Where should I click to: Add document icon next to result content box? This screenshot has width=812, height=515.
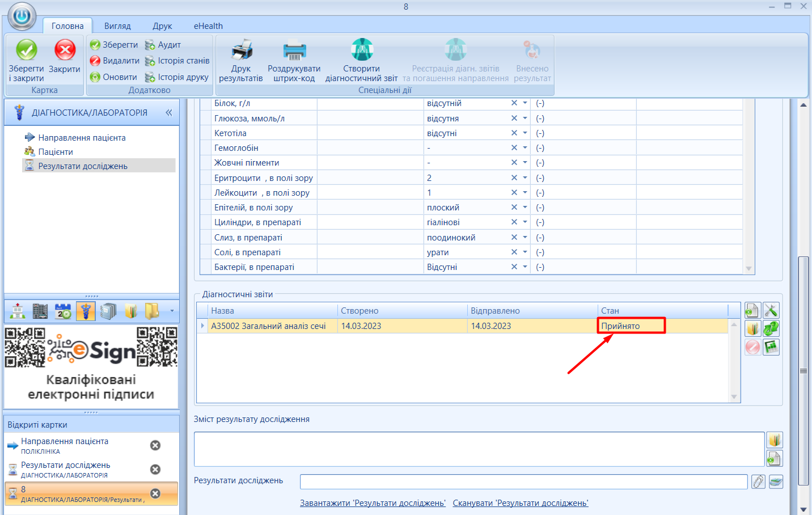pyautogui.click(x=775, y=458)
